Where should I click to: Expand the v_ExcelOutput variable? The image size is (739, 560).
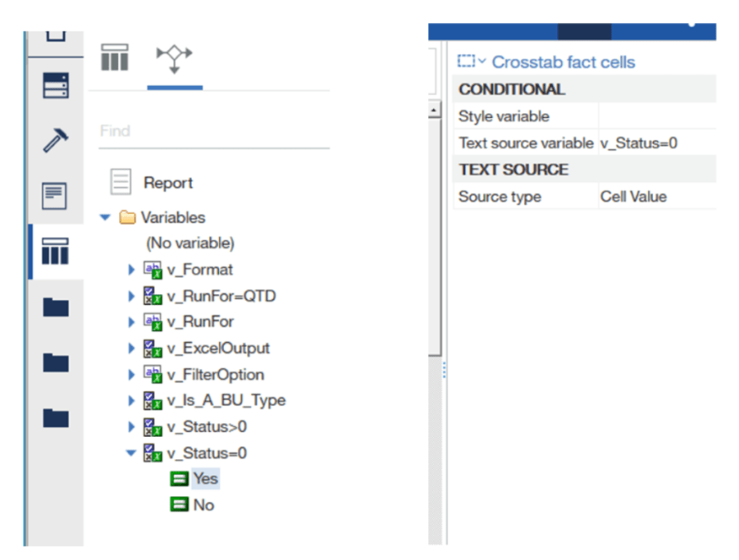coord(131,348)
